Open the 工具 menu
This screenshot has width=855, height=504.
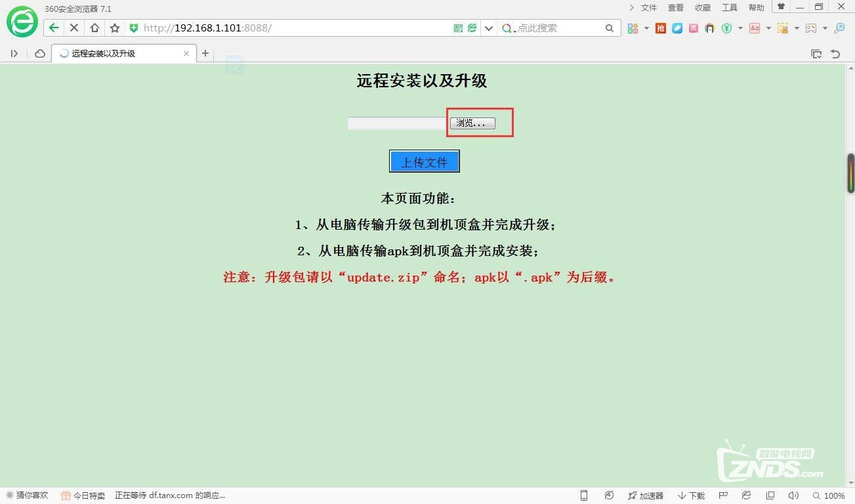click(730, 8)
